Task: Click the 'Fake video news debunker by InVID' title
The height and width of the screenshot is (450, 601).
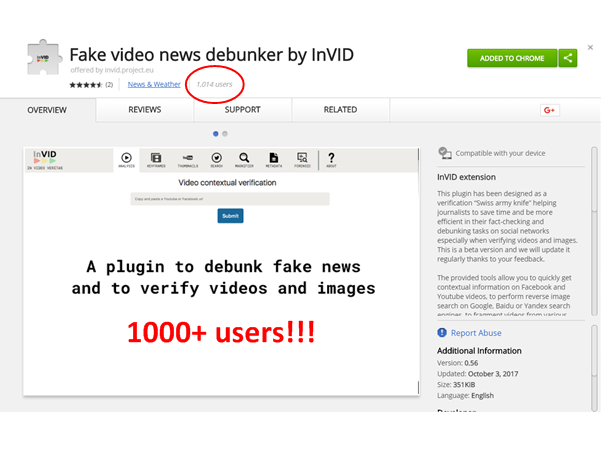Action: pyautogui.click(x=212, y=54)
